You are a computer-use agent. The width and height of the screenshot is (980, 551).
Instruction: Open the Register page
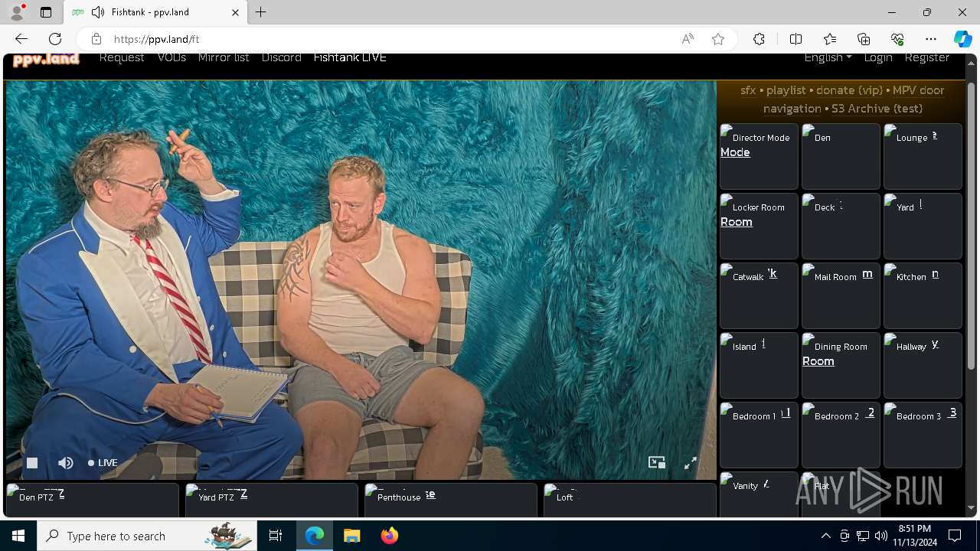pos(926,57)
